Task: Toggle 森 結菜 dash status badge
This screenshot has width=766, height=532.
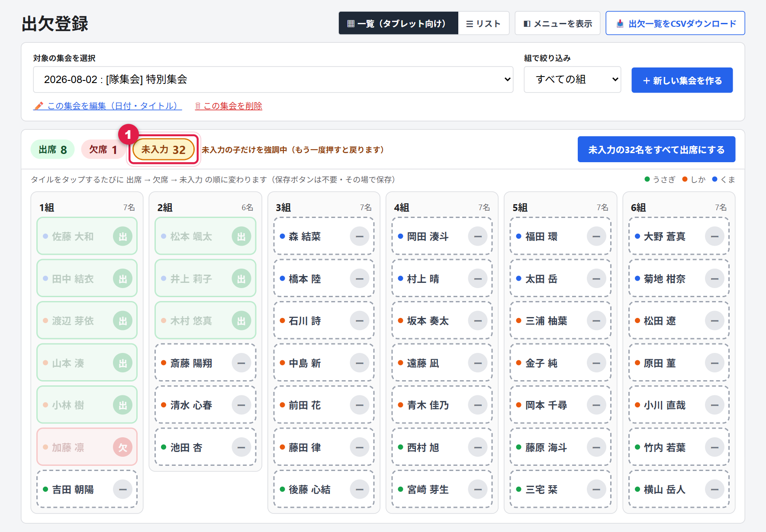Action: (x=360, y=237)
